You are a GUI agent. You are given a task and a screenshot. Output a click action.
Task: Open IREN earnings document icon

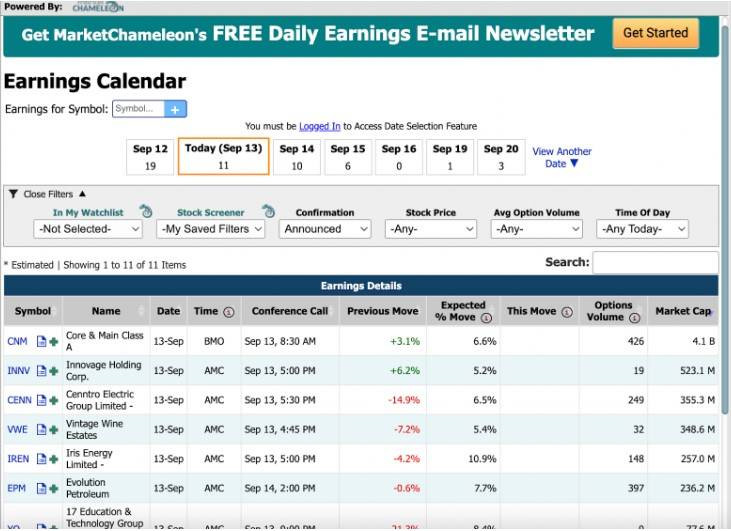(x=41, y=459)
